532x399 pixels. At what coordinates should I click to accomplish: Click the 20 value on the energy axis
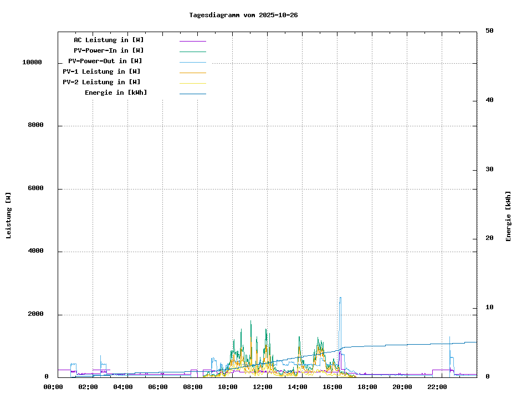(489, 238)
